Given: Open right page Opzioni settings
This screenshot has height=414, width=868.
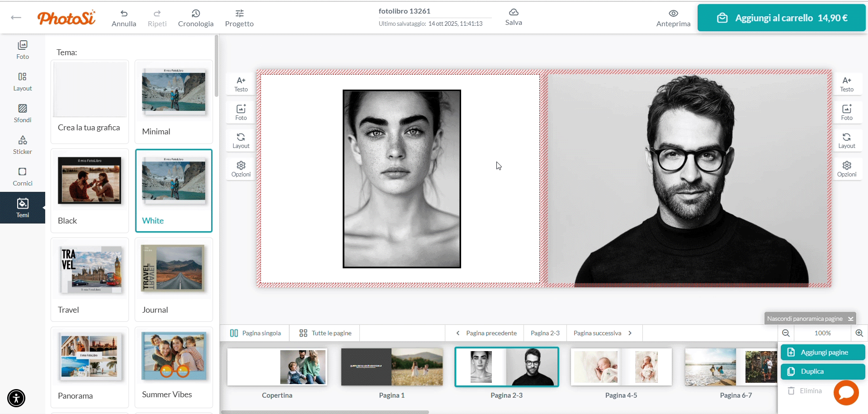Looking at the screenshot, I should tap(847, 169).
